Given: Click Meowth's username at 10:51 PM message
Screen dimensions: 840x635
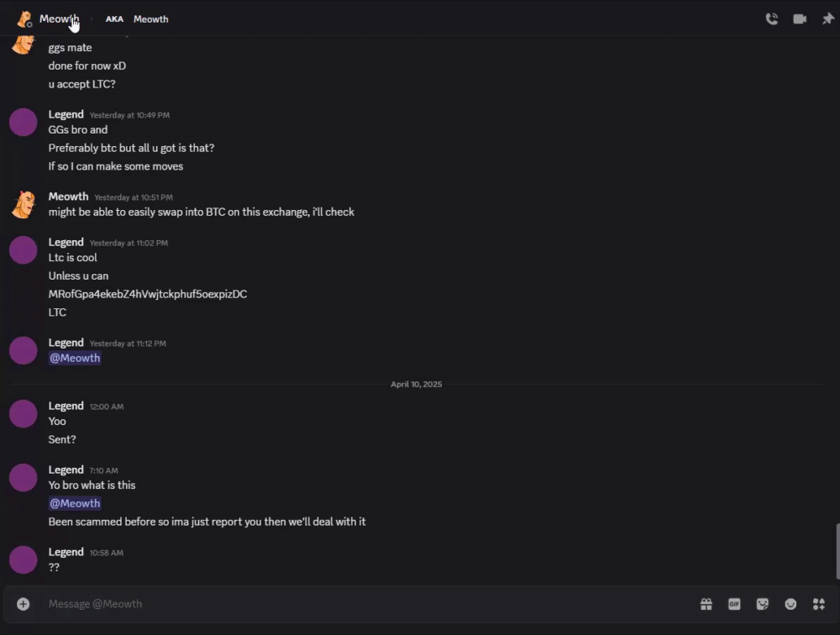Looking at the screenshot, I should [68, 197].
